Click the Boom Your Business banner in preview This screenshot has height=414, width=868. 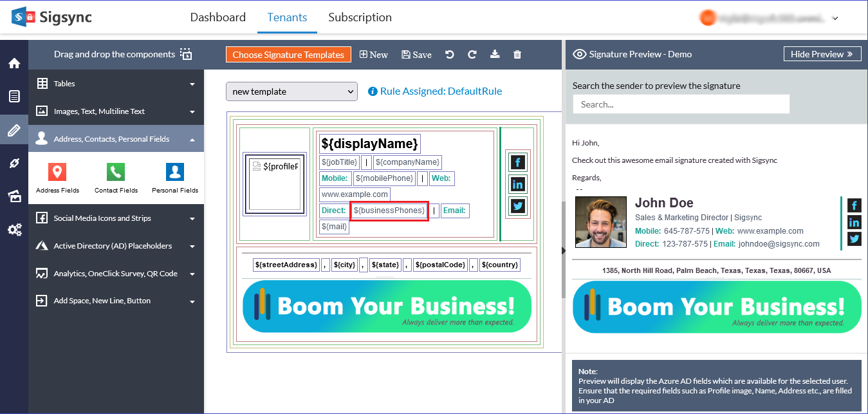coord(717,306)
